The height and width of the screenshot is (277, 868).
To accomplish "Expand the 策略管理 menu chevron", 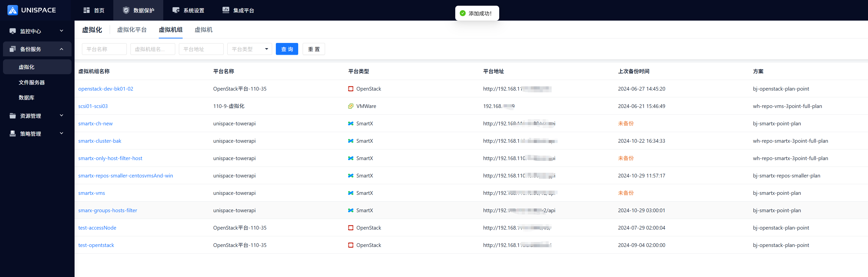I will [61, 134].
